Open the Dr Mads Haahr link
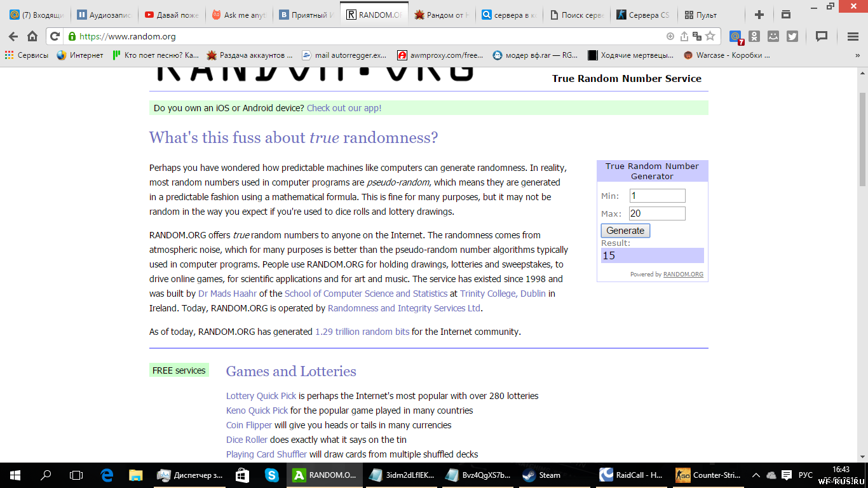 coord(227,294)
